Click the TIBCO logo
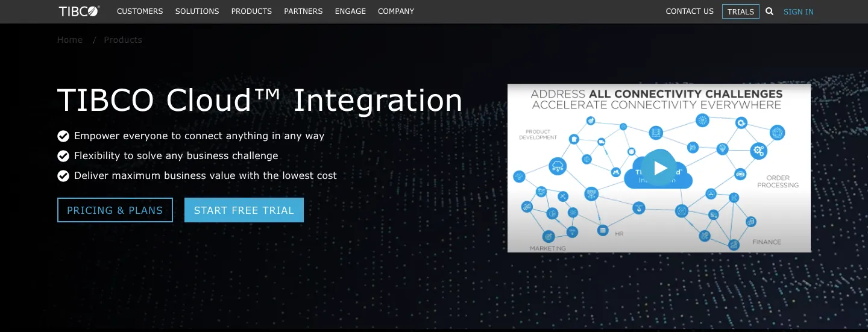The width and height of the screenshot is (868, 332). coord(79,11)
